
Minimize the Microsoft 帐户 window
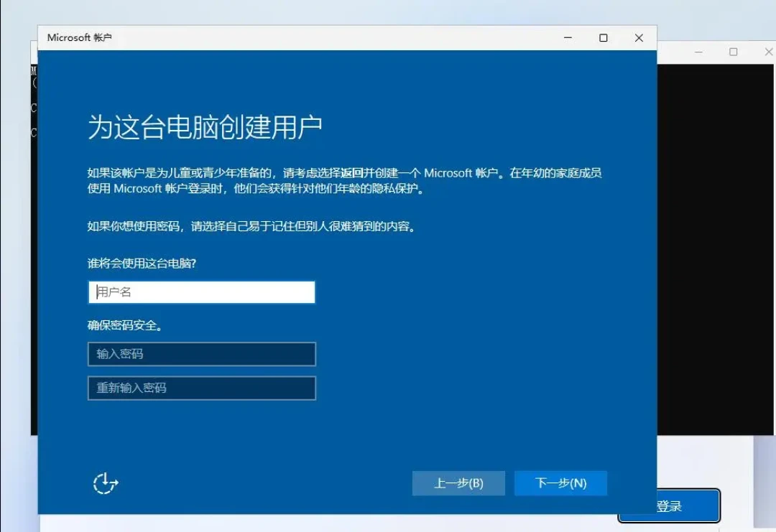pyautogui.click(x=568, y=37)
